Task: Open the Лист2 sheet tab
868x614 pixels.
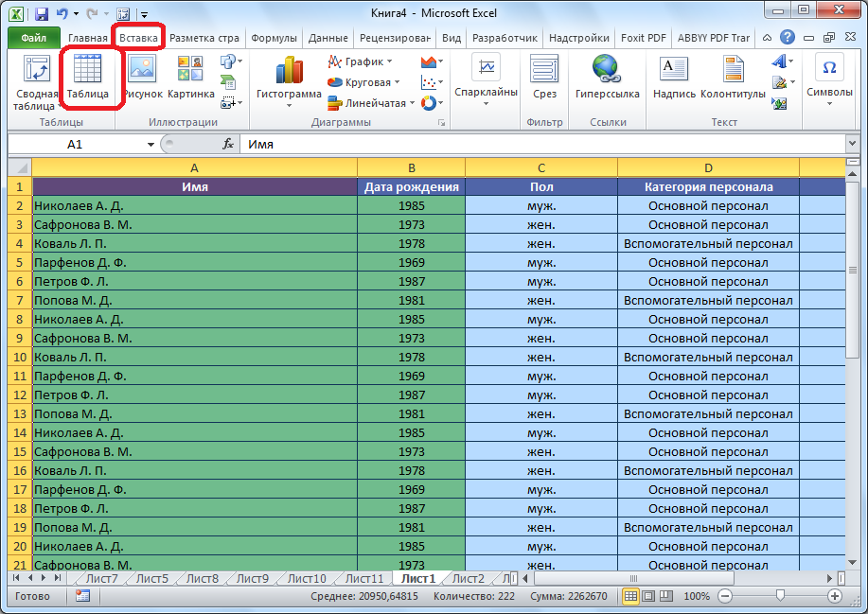Action: [468, 579]
